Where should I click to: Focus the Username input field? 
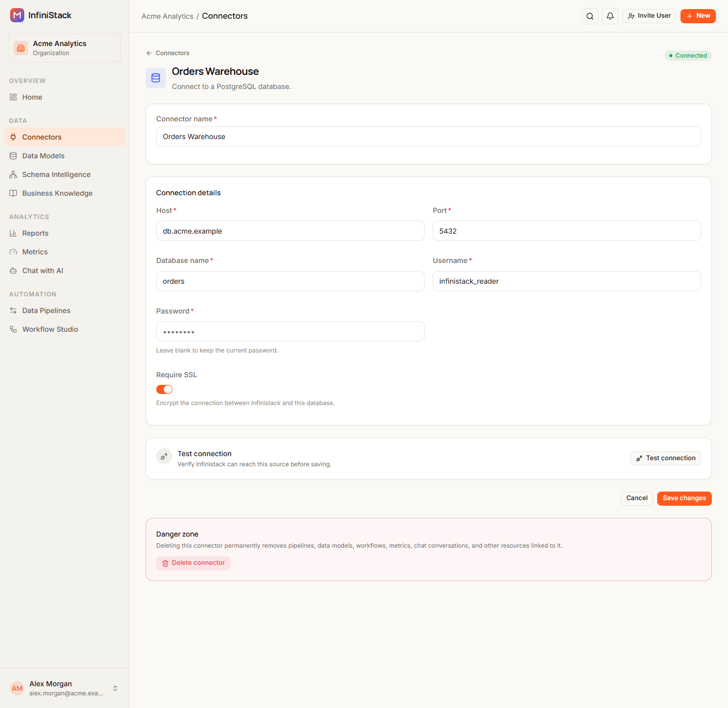pos(567,281)
